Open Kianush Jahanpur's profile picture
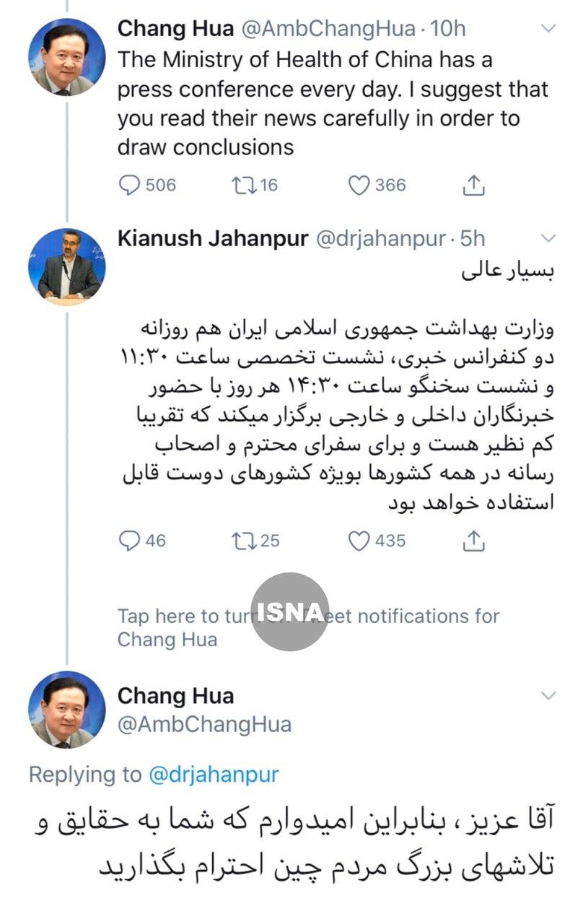Screen dimensions: 583x924 pyautogui.click(x=67, y=267)
